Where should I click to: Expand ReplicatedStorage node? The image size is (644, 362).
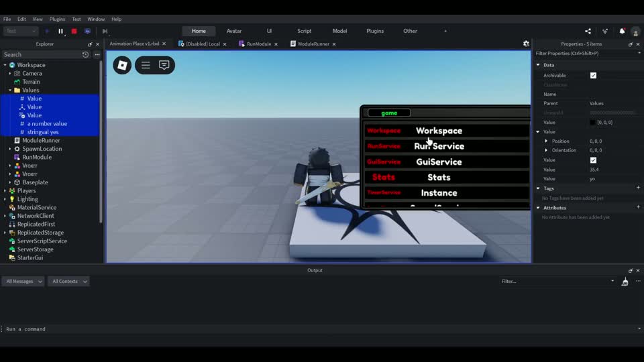5,233
